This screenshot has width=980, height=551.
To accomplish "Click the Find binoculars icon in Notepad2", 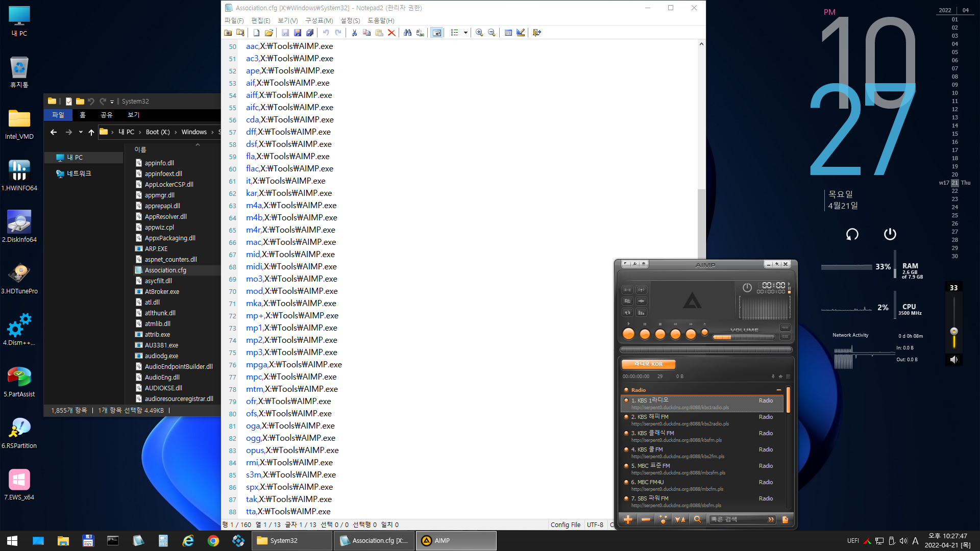I will click(x=407, y=33).
